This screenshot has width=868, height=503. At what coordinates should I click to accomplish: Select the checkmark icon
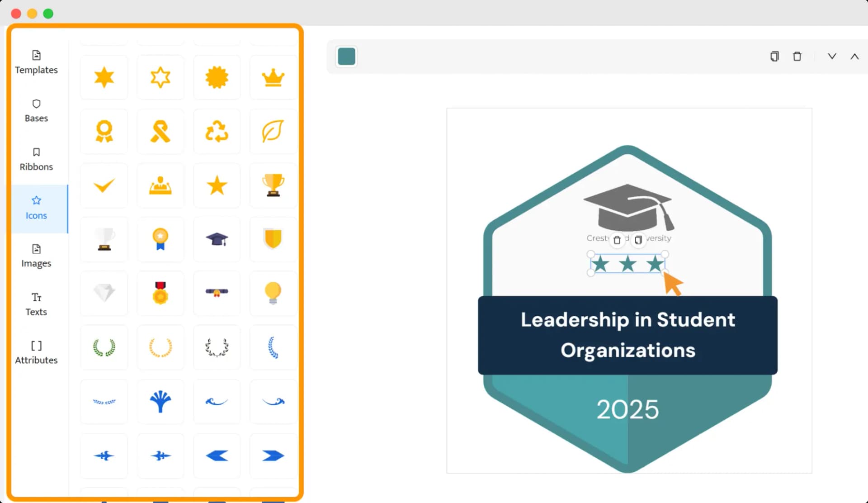click(x=104, y=185)
